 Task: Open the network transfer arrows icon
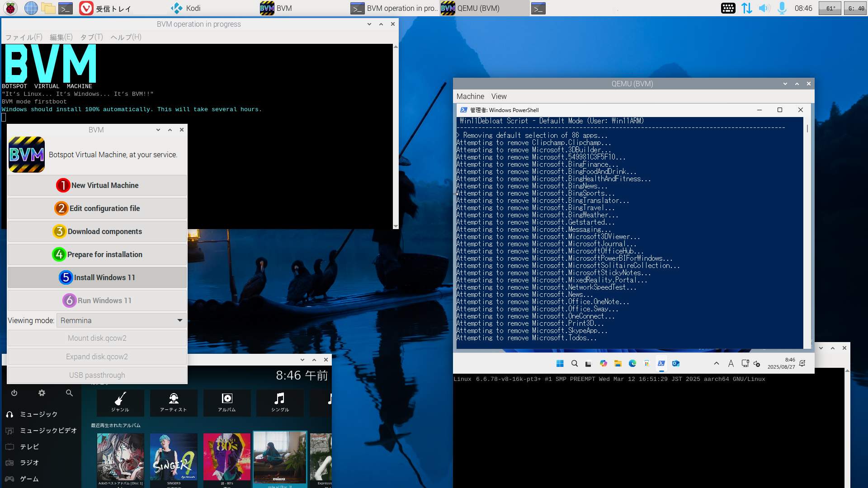point(746,8)
